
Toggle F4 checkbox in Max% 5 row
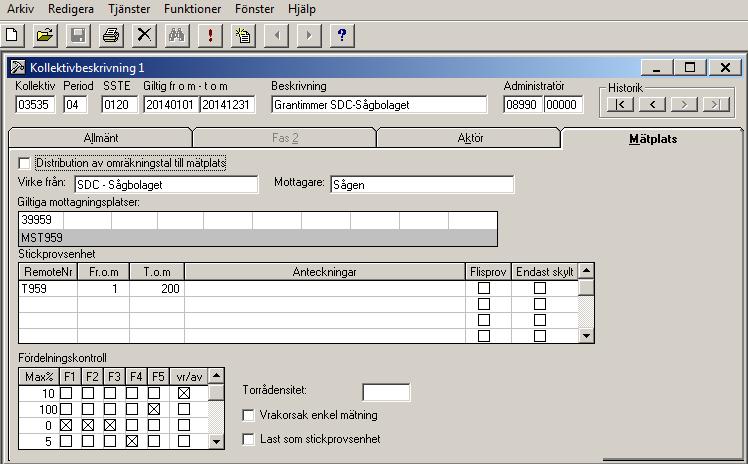coord(132,441)
